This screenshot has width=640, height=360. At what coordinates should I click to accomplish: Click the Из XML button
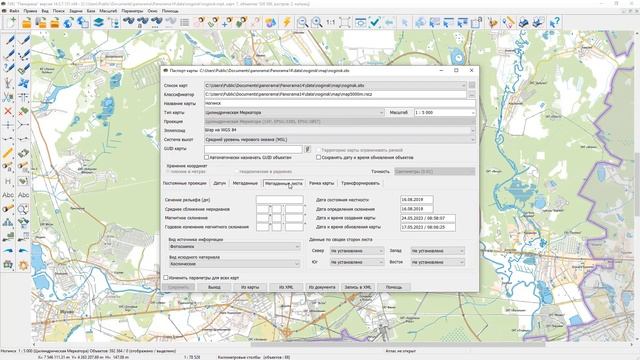click(286, 287)
